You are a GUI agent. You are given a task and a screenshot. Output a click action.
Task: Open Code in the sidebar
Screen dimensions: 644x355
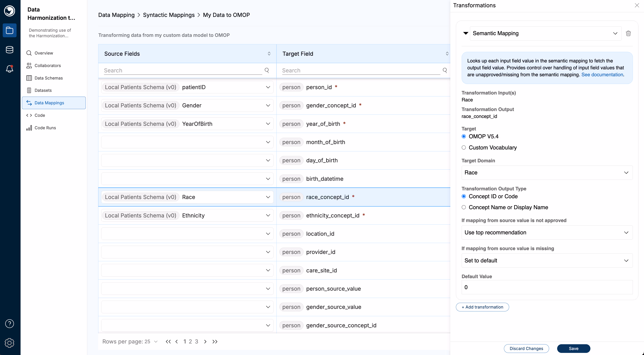click(54, 115)
